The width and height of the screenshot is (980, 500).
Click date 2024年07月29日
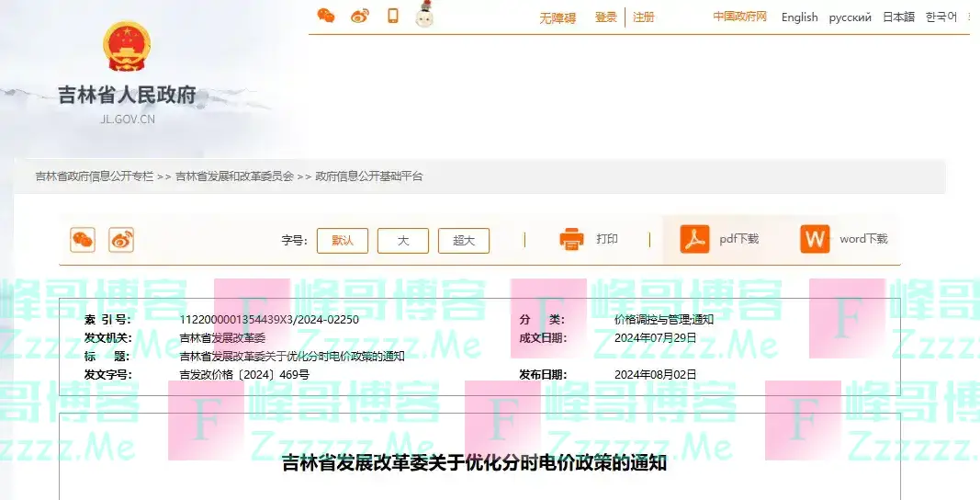click(x=655, y=338)
